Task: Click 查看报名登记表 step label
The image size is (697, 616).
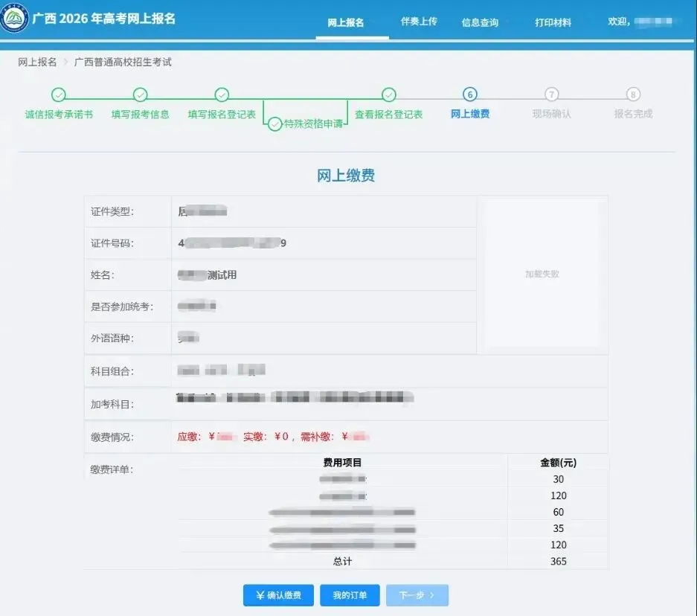Action: click(x=388, y=115)
